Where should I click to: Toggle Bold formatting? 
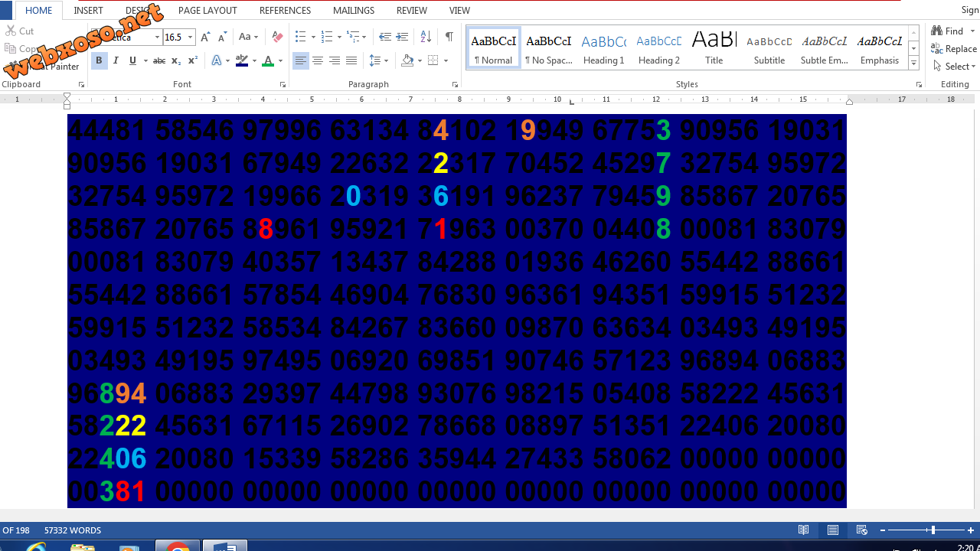click(99, 60)
